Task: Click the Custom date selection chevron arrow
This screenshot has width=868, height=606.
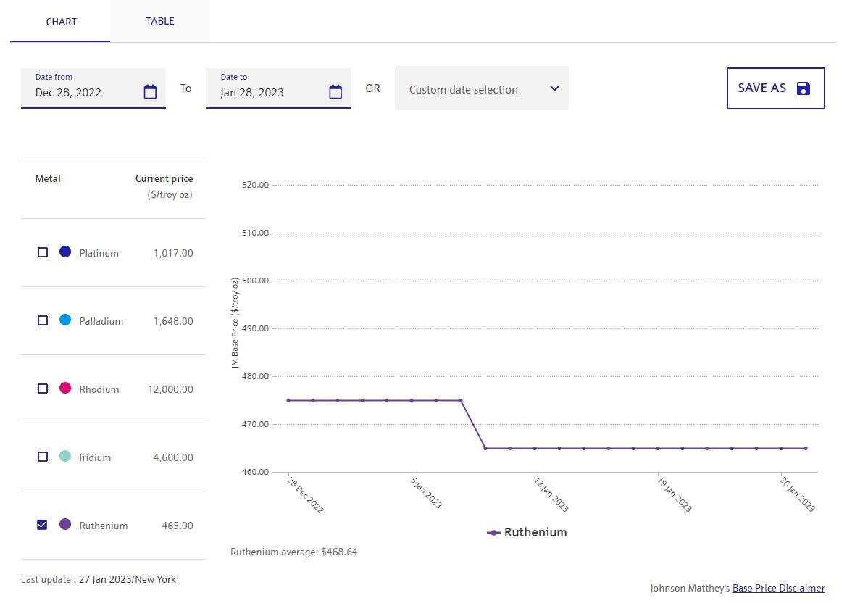Action: click(x=554, y=88)
